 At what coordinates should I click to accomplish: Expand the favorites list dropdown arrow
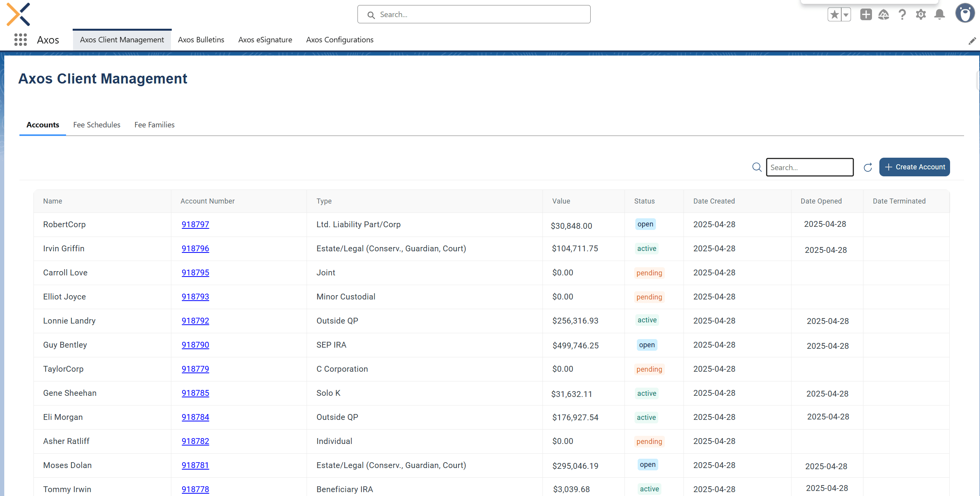point(846,15)
